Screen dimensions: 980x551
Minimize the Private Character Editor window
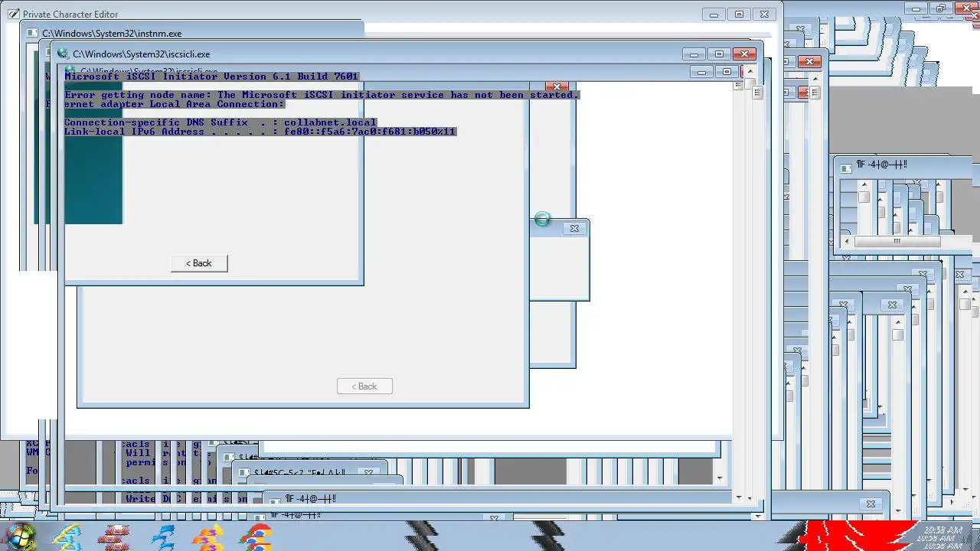pyautogui.click(x=714, y=14)
